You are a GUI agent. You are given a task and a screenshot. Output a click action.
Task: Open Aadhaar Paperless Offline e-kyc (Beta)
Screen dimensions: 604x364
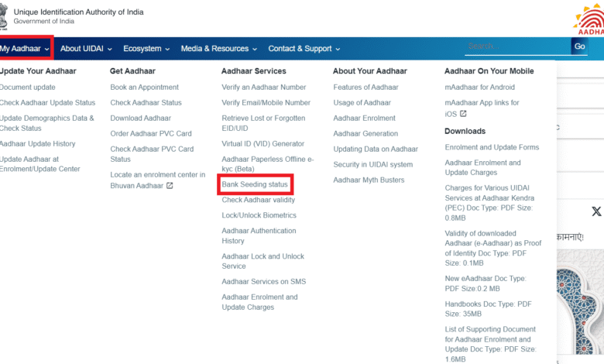pos(268,164)
